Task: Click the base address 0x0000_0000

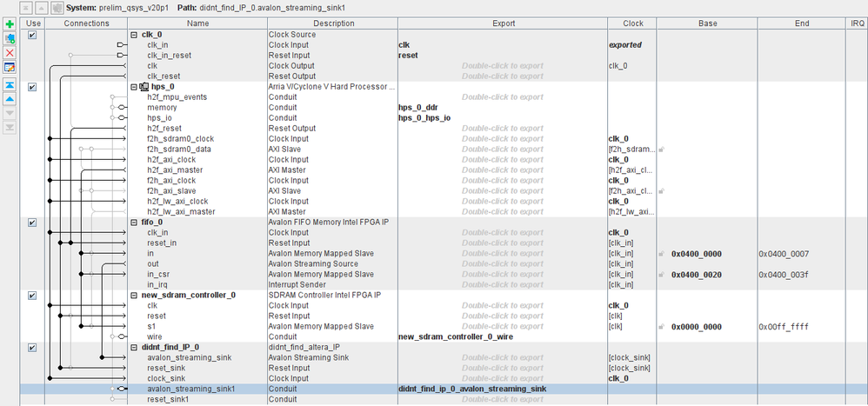Action: (697, 327)
